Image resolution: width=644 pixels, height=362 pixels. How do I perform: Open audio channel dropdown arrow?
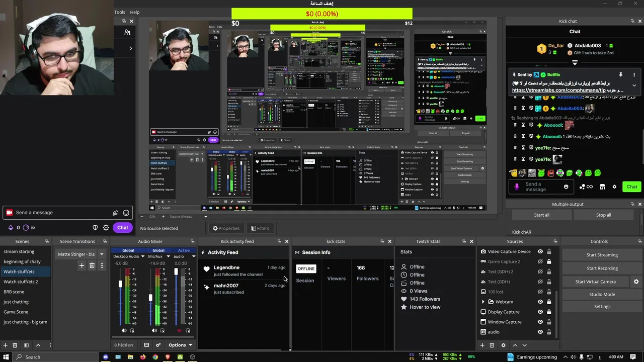[194, 256]
